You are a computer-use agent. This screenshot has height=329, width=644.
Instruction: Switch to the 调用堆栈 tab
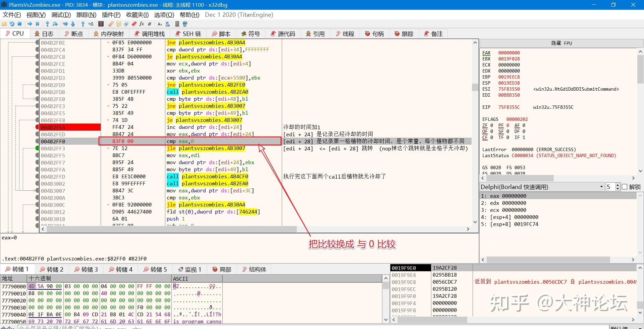click(x=150, y=34)
